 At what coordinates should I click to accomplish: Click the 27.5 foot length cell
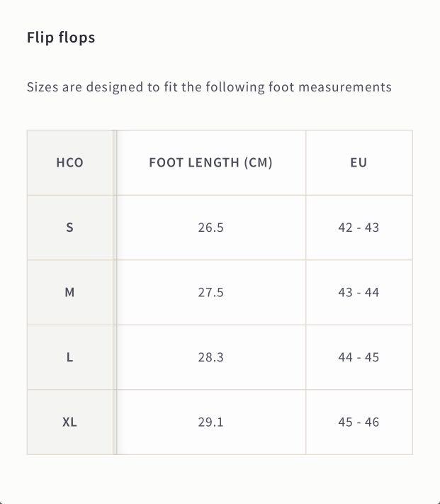coord(210,293)
